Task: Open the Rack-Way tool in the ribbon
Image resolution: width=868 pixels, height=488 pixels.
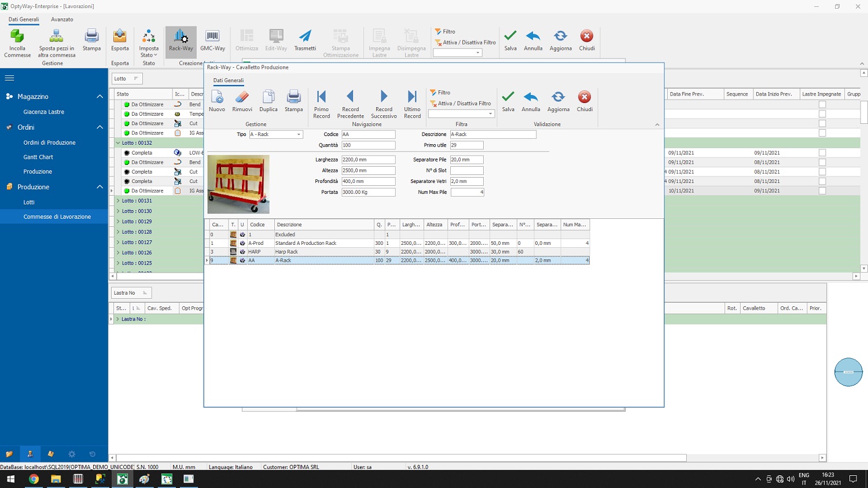Action: pos(181,42)
